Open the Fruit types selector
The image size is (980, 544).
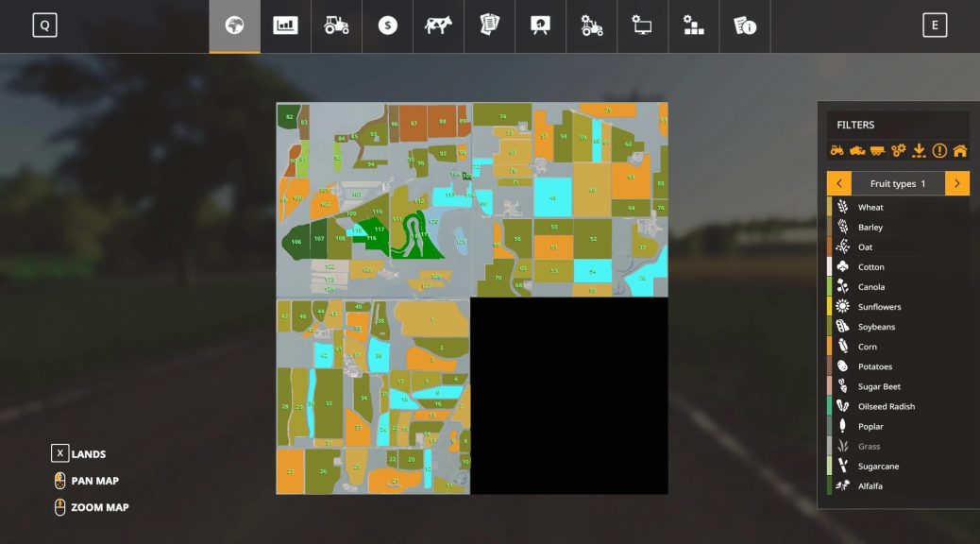pyautogui.click(x=897, y=183)
